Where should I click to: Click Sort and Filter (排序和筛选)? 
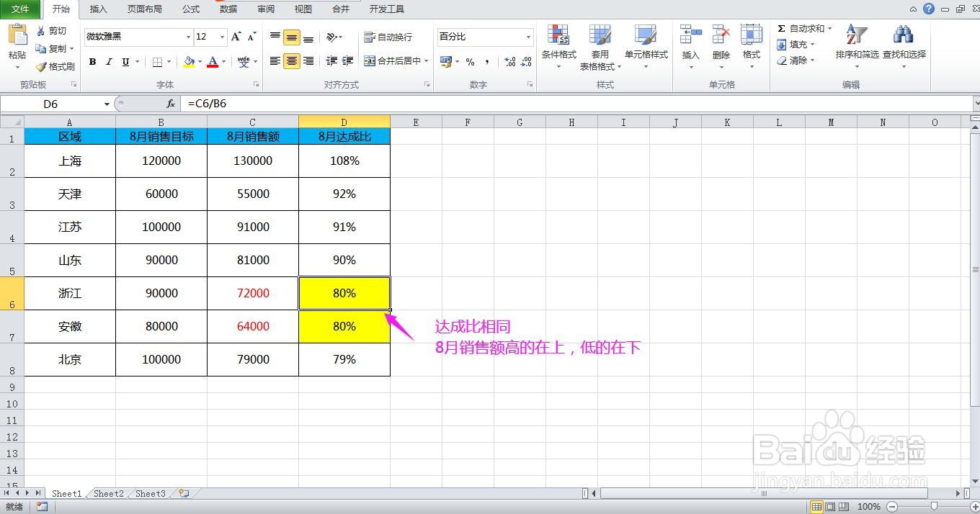(x=857, y=47)
